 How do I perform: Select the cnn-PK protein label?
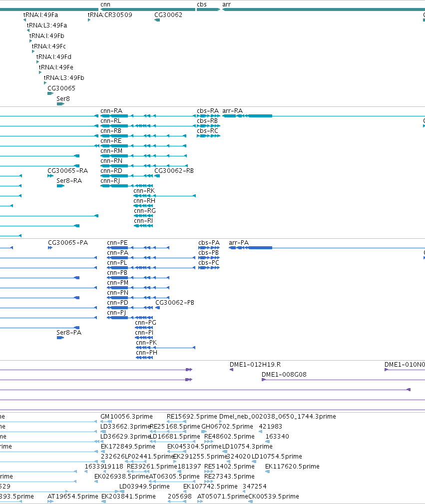(x=146, y=343)
